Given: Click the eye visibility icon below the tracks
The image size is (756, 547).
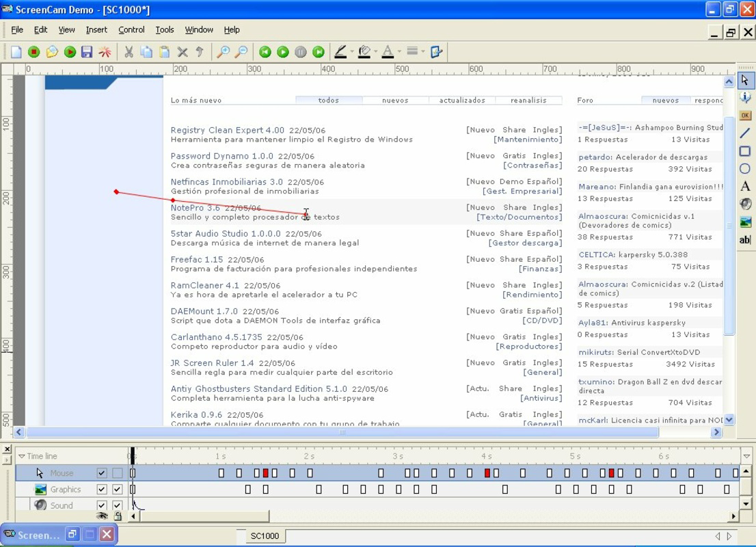Looking at the screenshot, I should tap(102, 516).
